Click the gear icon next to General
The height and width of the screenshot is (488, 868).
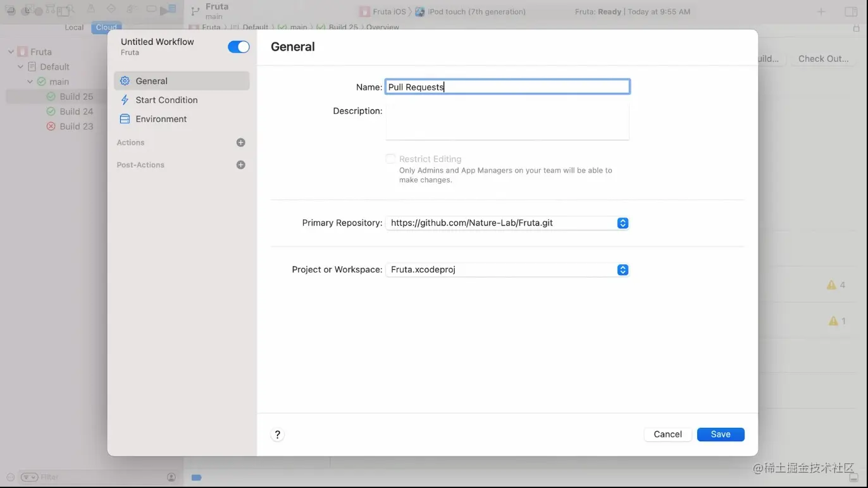(125, 81)
